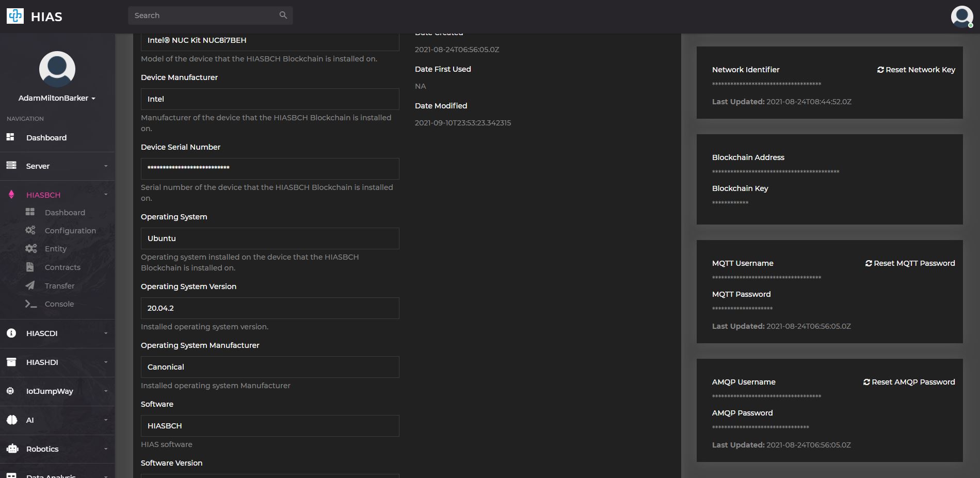Click the Reset AMQP Password refresh icon
Screen dimensions: 980x478
[x=866, y=382]
